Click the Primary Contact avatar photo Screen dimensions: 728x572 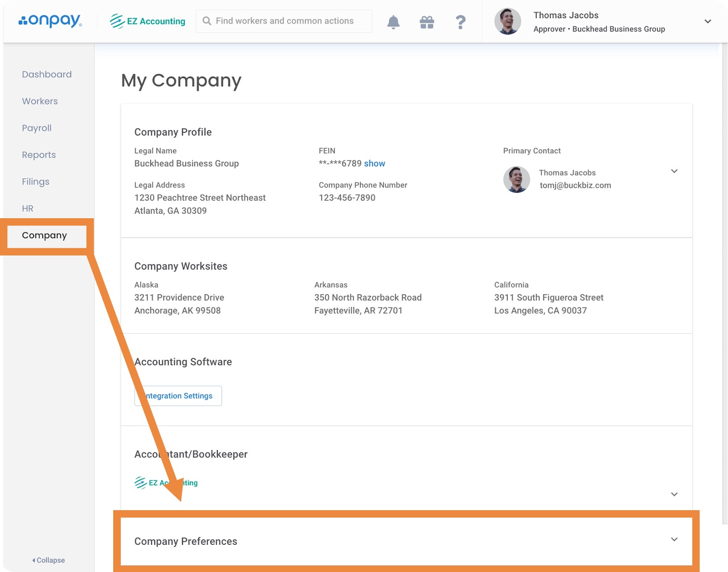[516, 179]
